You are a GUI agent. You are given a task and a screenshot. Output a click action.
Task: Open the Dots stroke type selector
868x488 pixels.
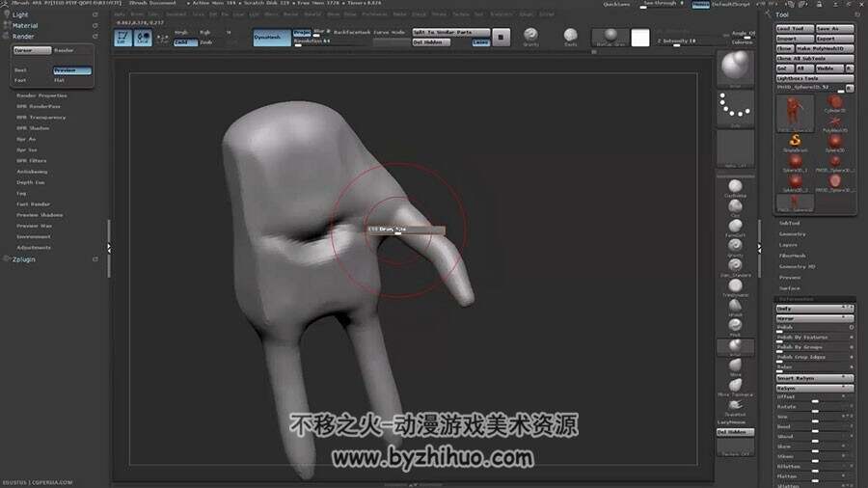pos(735,108)
